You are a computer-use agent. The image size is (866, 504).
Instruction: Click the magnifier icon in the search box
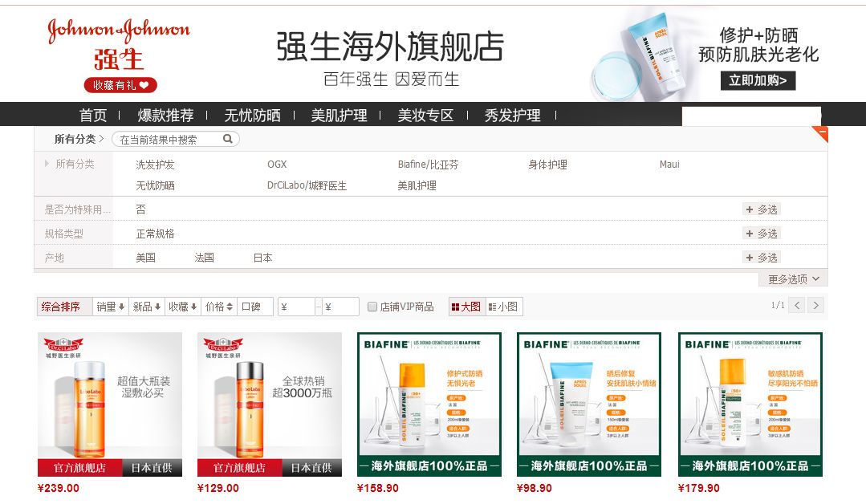(227, 138)
